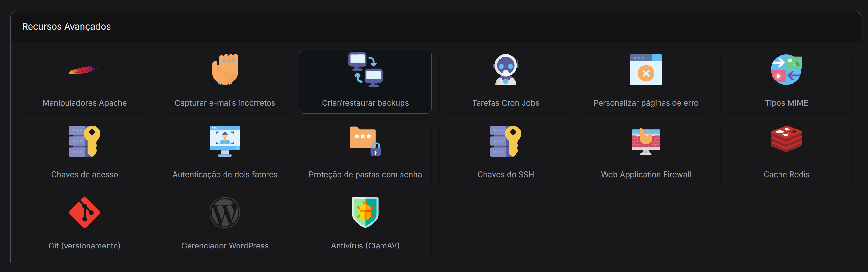This screenshot has width=868, height=272.
Task: Open the Web Application Firewall icon
Action: pyautogui.click(x=646, y=141)
